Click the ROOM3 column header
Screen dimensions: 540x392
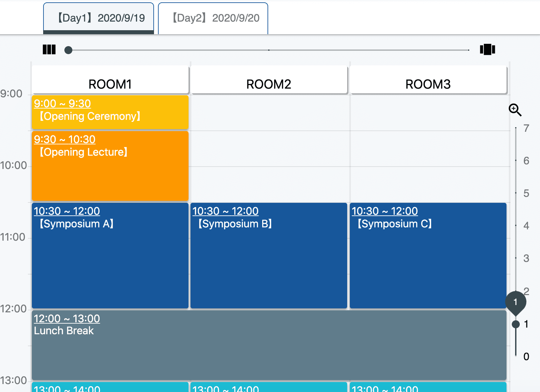pos(428,84)
